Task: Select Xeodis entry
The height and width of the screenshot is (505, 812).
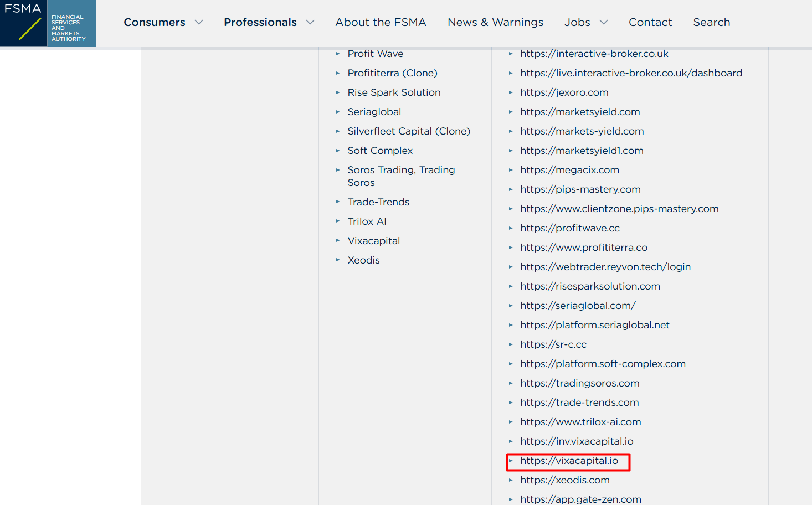Action: [x=363, y=260]
